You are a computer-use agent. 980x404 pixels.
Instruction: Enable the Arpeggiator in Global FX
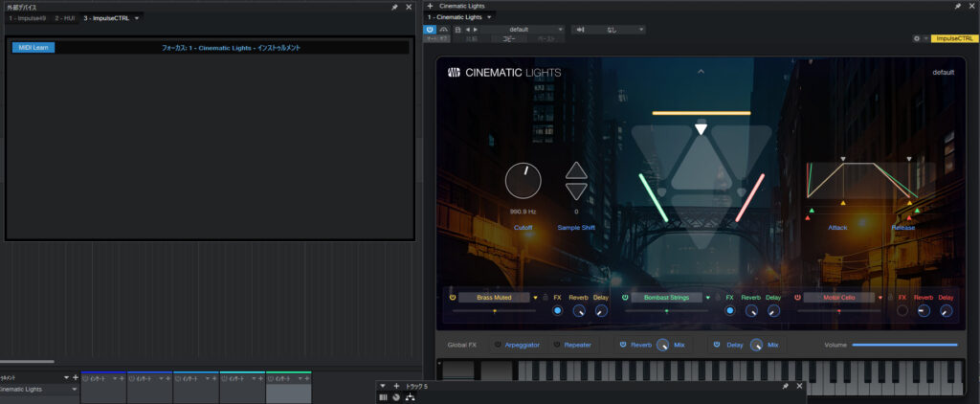pos(498,345)
